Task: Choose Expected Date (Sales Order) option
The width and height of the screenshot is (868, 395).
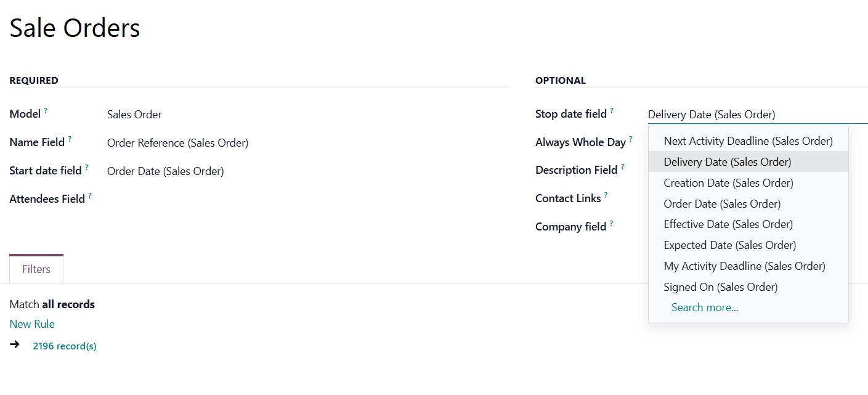Action: tap(729, 245)
